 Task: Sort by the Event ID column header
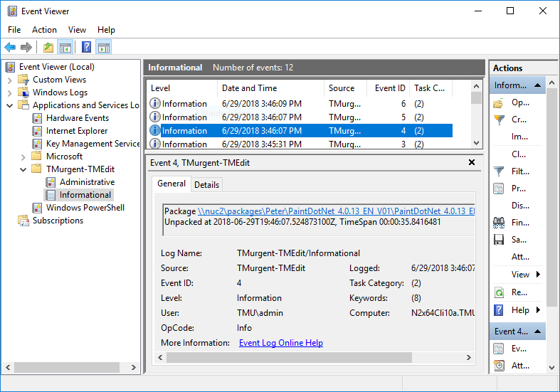[389, 88]
